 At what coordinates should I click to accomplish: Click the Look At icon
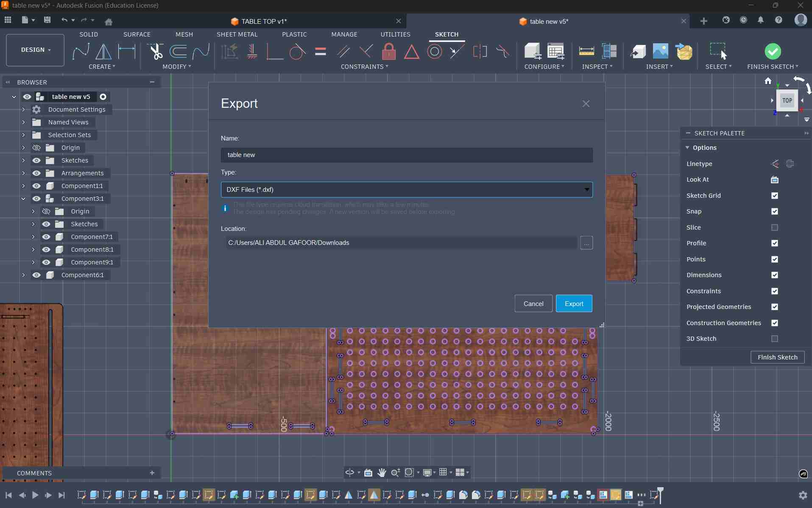[774, 180]
